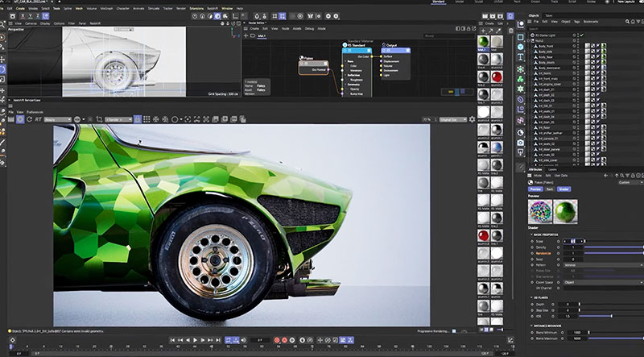
Task: Collapse the 3D Flakes section
Action: pyautogui.click(x=531, y=297)
